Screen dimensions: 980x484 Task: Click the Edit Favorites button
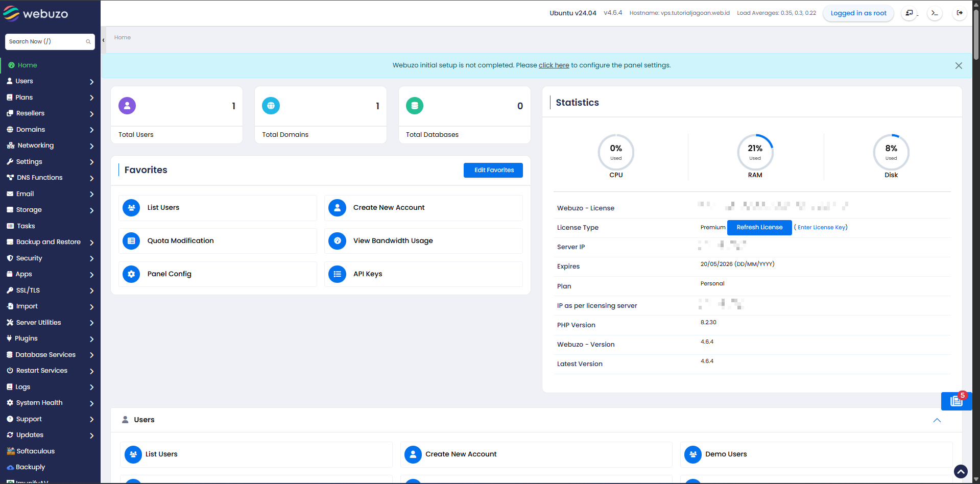493,171
